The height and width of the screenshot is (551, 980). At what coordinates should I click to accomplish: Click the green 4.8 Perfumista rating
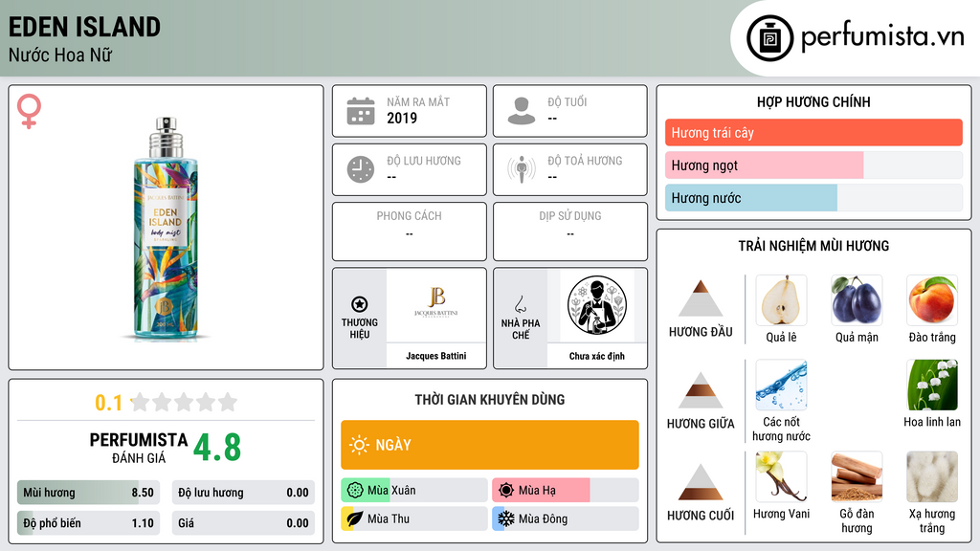[217, 448]
